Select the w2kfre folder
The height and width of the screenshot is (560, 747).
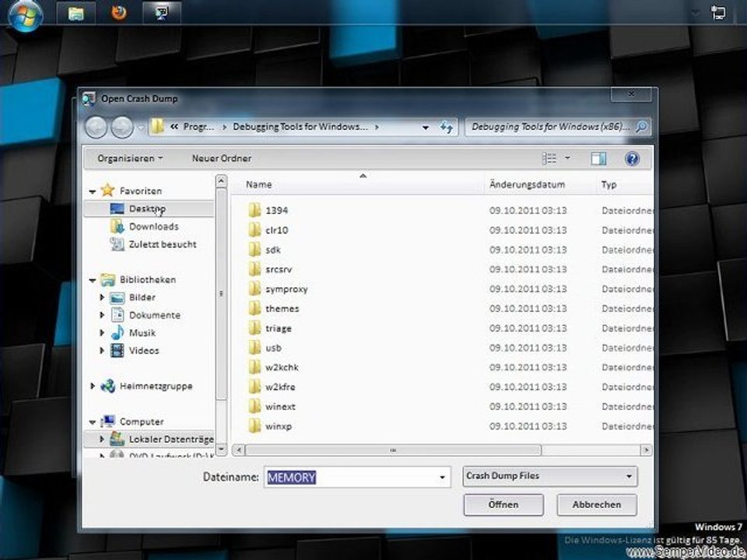(280, 387)
